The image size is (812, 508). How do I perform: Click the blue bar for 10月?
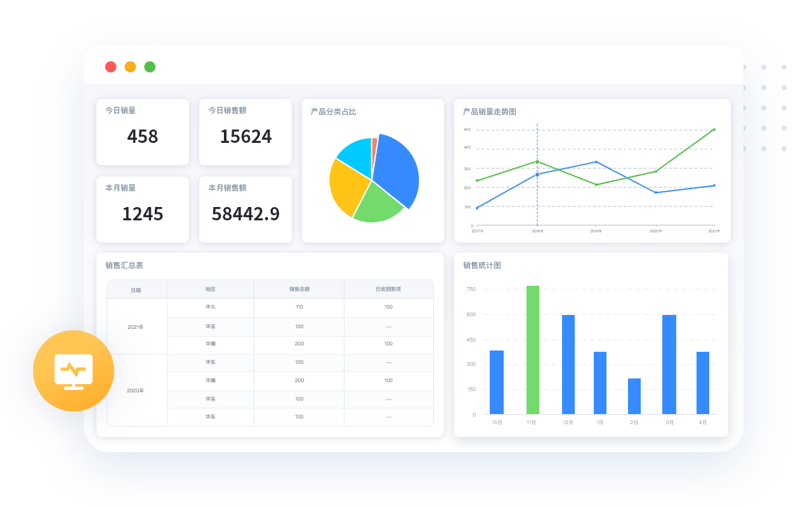coord(497,382)
